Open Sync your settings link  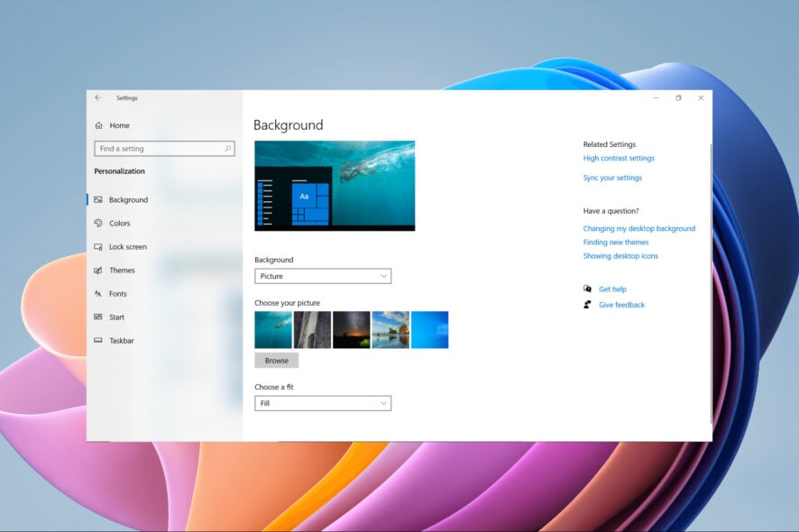tap(612, 178)
